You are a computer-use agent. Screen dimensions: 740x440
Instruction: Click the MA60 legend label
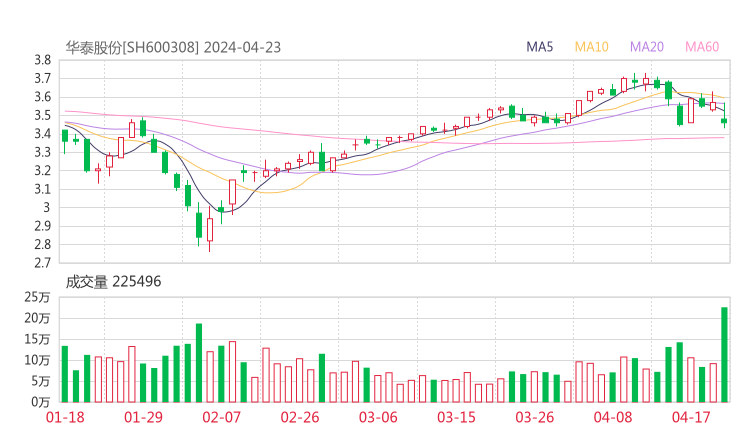click(x=702, y=47)
